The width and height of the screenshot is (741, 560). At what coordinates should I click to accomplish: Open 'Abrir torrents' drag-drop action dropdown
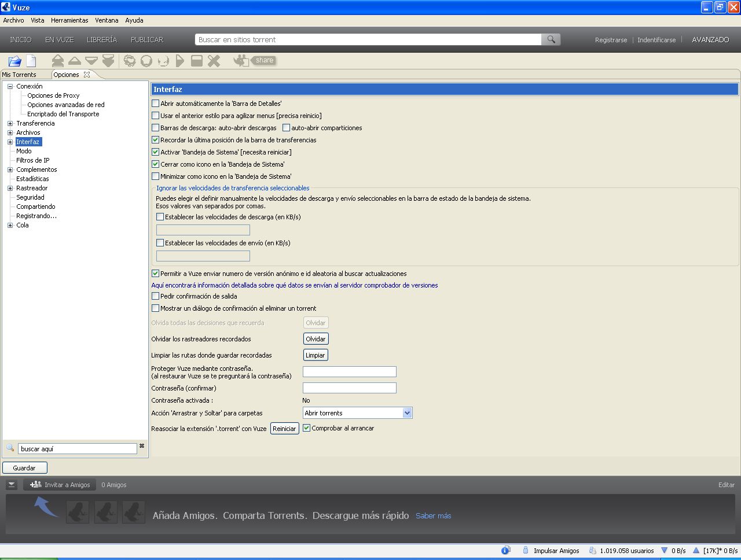[407, 413]
